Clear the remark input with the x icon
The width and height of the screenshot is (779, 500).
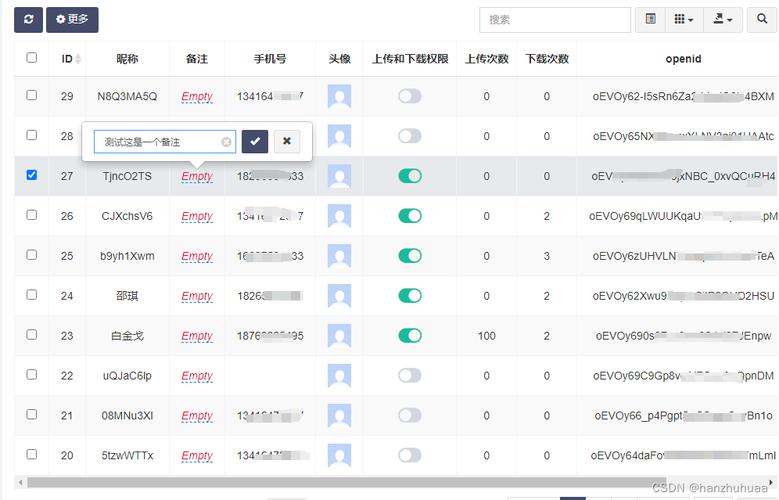click(226, 142)
